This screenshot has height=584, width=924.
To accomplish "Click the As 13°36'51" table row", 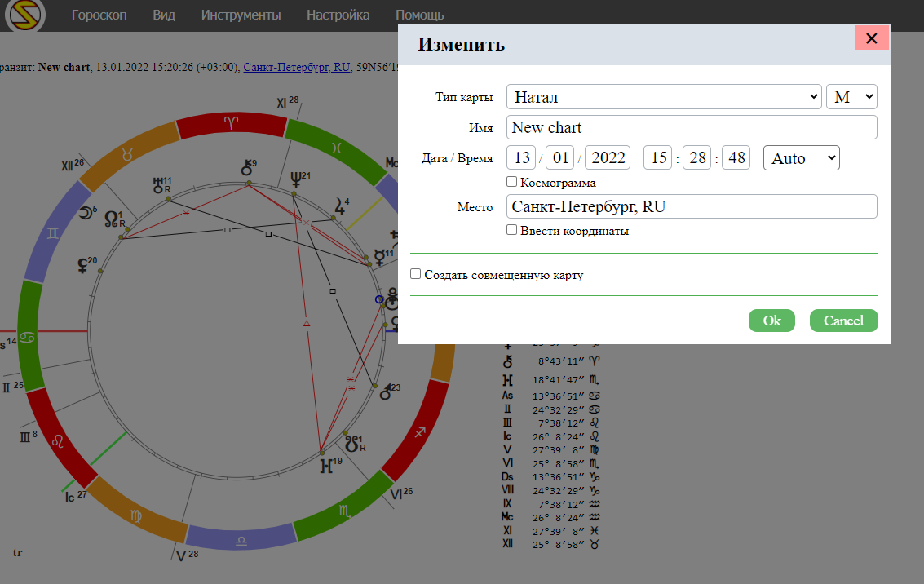I will (551, 396).
